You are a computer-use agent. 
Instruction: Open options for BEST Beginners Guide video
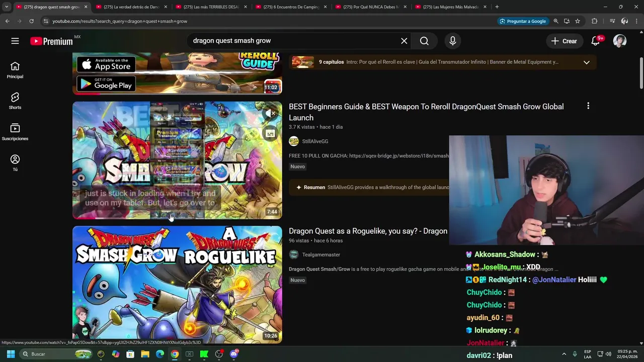pos(588,106)
